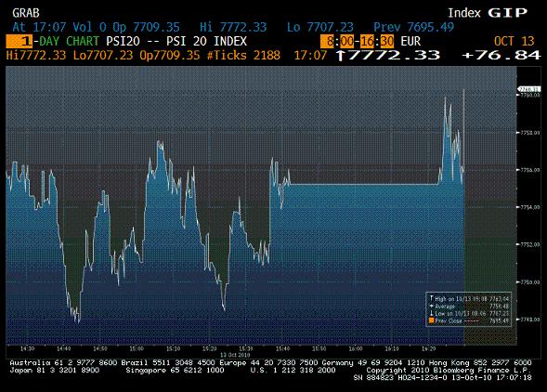Click the net change value +76.84
The width and height of the screenshot is (547, 392).
click(501, 55)
